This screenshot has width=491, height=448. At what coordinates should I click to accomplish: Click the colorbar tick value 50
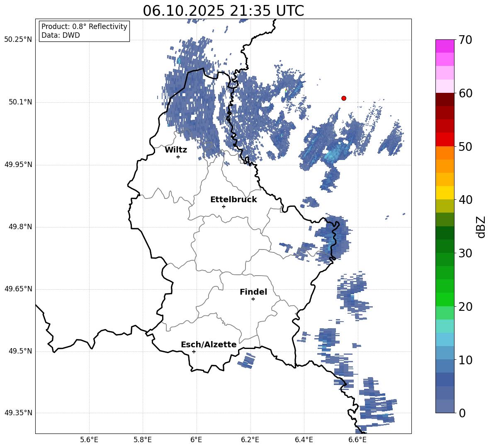[x=465, y=146]
